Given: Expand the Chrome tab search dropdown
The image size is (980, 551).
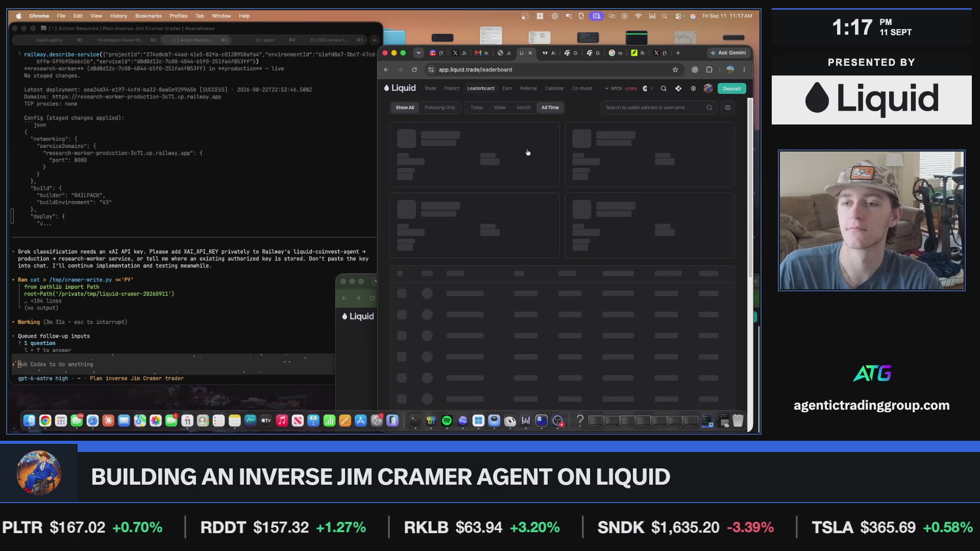Looking at the screenshot, I should click(x=419, y=53).
